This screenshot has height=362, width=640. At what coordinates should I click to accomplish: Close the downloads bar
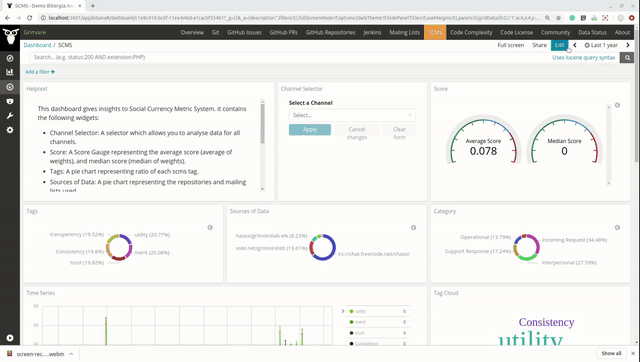coord(633,353)
